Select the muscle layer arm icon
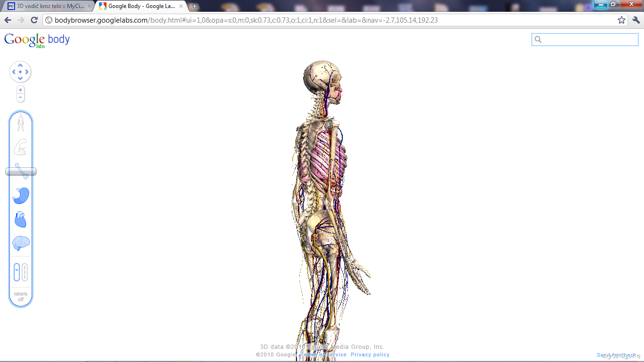The width and height of the screenshot is (644, 362). click(20, 147)
